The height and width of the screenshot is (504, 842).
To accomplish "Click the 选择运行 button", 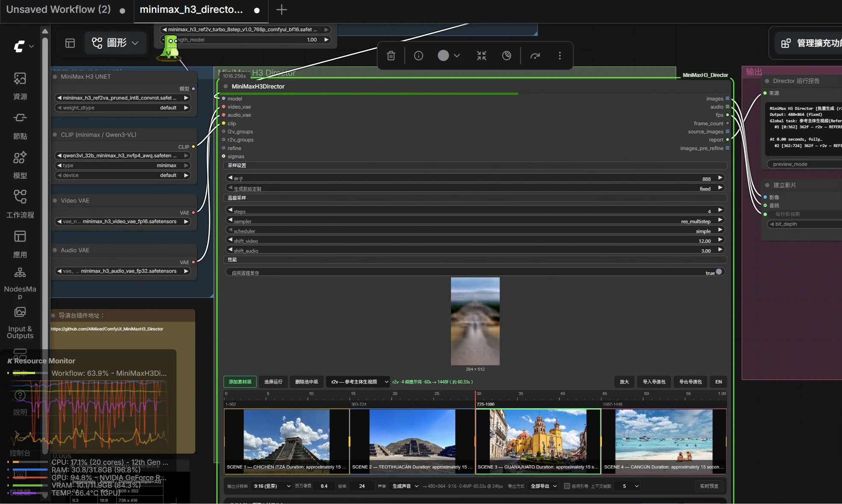I will point(273,382).
